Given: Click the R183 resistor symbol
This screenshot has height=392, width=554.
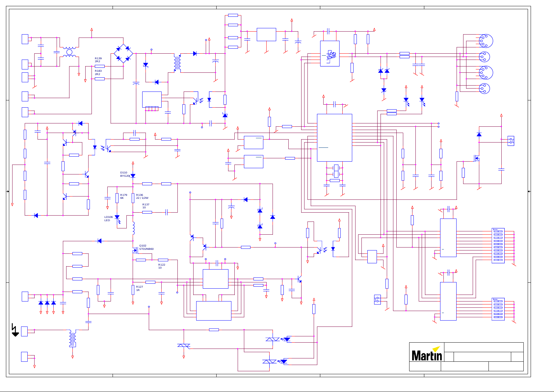Looking at the screenshot, I should (100, 79).
